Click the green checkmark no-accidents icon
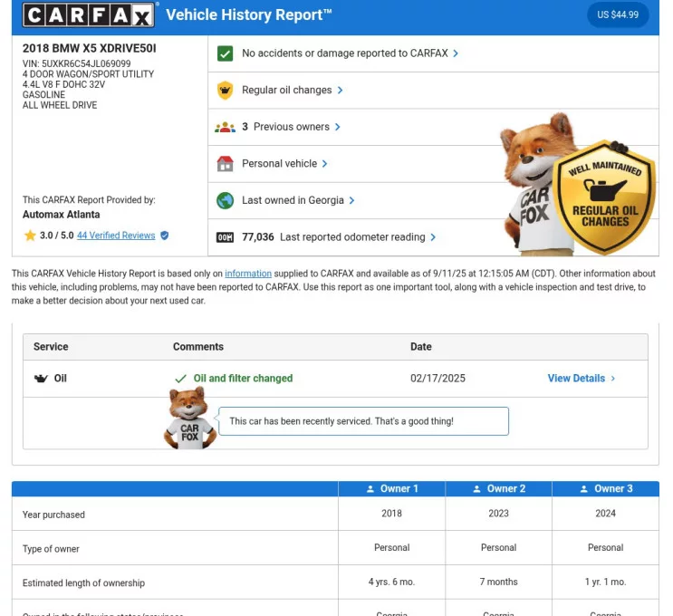673x616 pixels. tap(225, 53)
